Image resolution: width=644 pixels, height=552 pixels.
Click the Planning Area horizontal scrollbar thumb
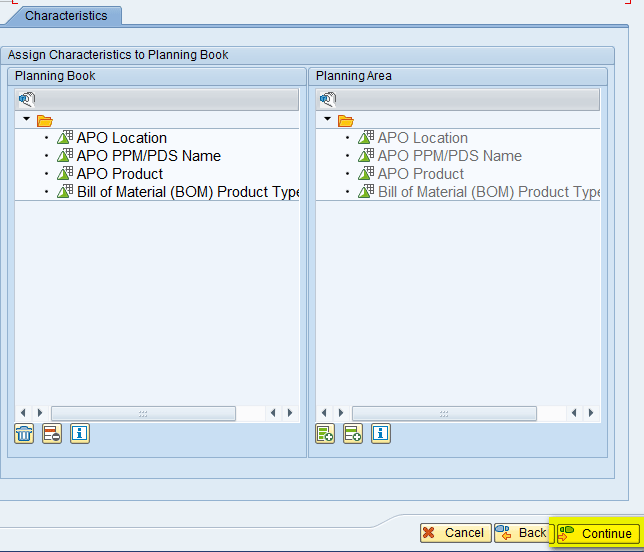(x=444, y=413)
